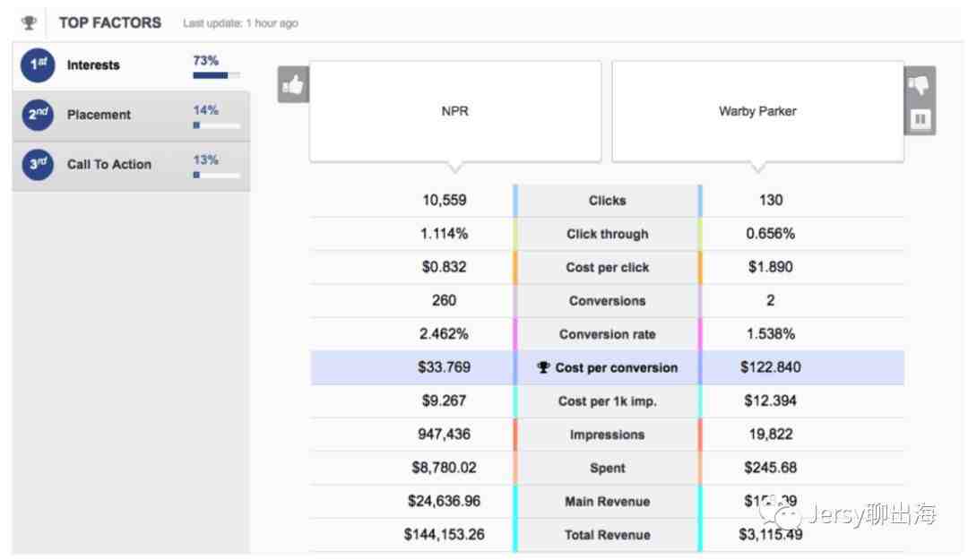968x560 pixels.
Task: Click the Conversion rate metric label
Action: click(608, 334)
